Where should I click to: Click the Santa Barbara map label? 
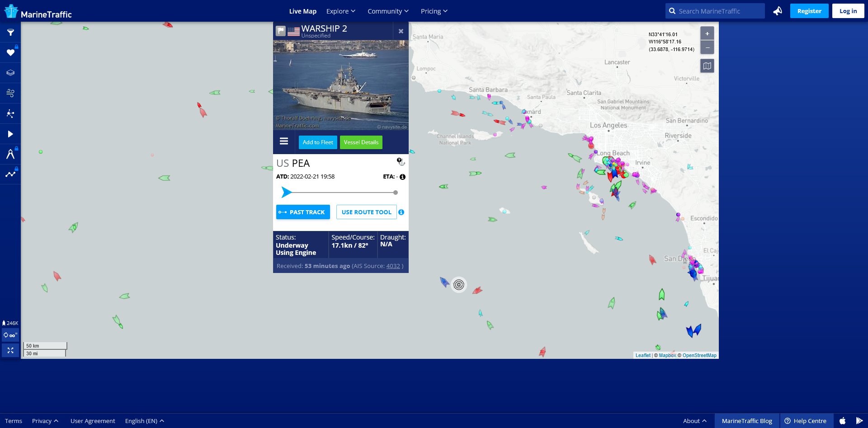click(488, 90)
